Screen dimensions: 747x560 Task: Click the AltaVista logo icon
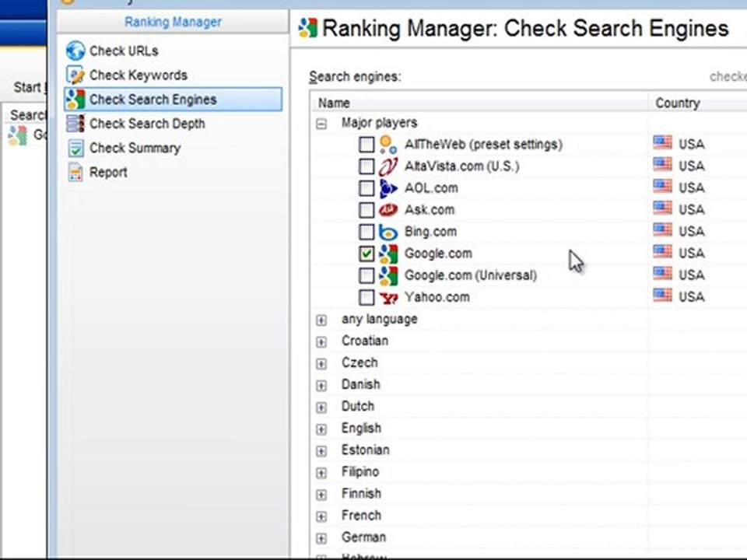388,166
